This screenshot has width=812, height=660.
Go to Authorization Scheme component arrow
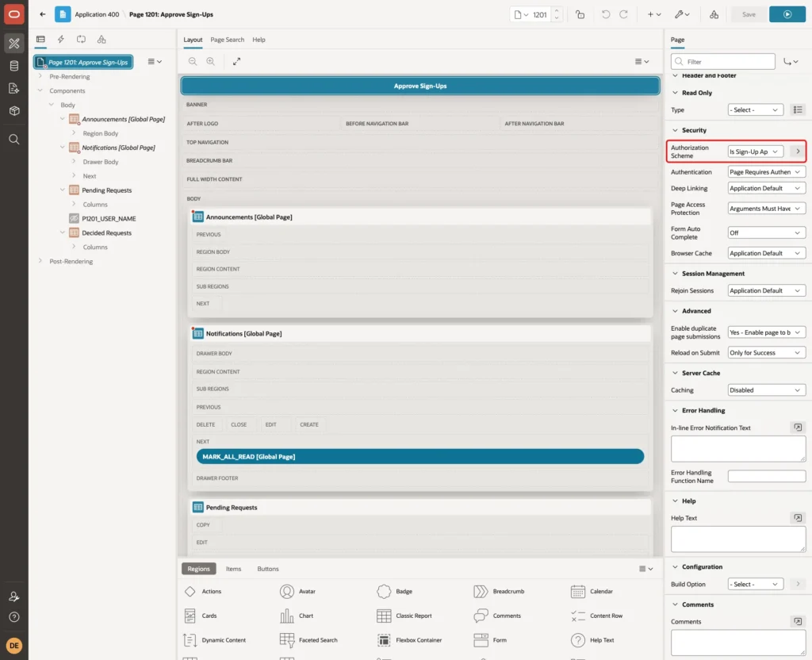pyautogui.click(x=798, y=152)
